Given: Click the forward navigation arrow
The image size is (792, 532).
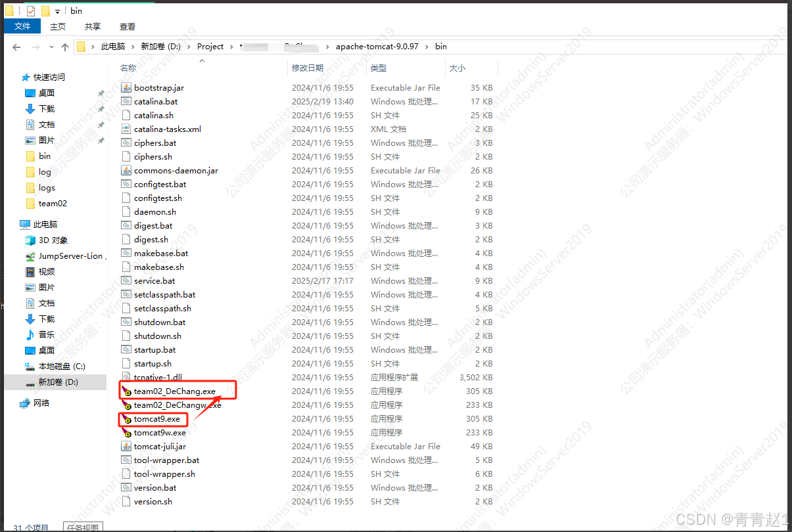Looking at the screenshot, I should click(36, 47).
